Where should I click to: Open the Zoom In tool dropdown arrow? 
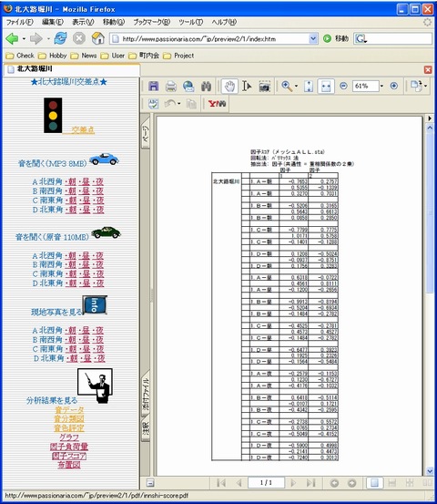point(296,86)
